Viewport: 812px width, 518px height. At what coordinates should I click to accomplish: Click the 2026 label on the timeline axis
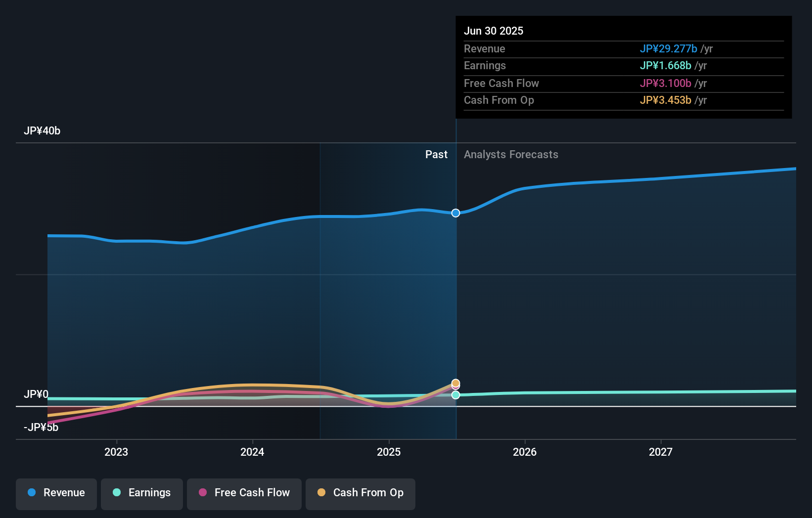click(525, 452)
